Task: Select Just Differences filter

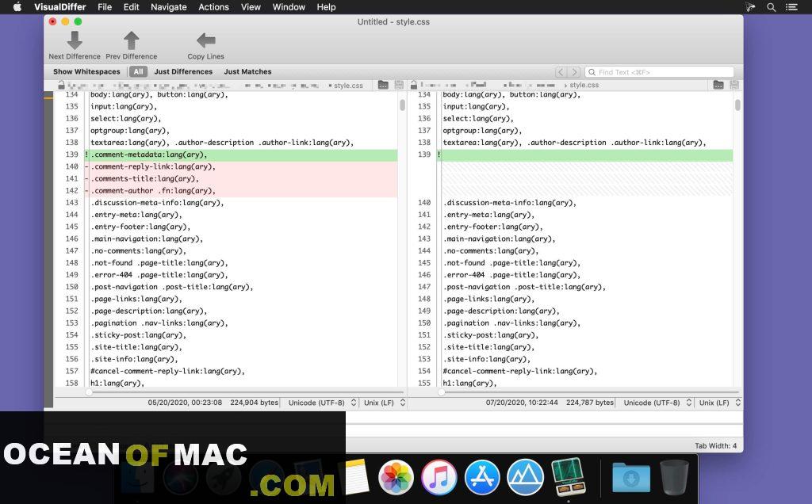Action: point(183,71)
